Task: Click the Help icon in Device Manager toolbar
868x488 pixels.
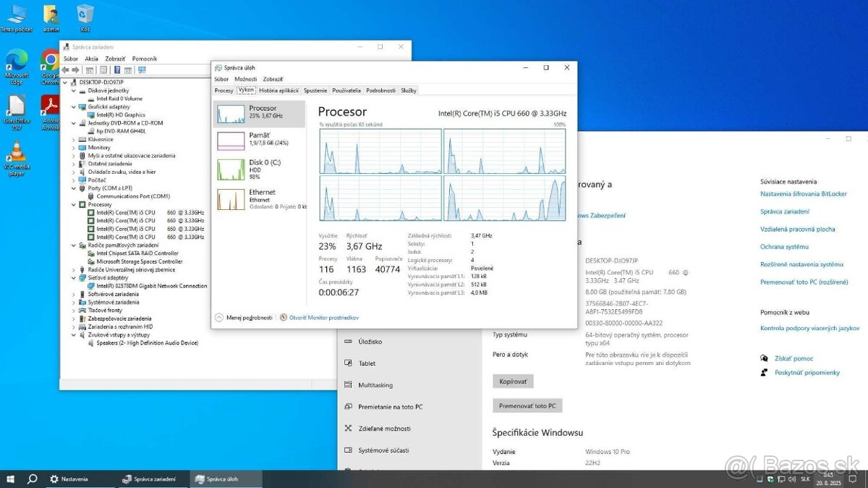Action: [x=117, y=70]
